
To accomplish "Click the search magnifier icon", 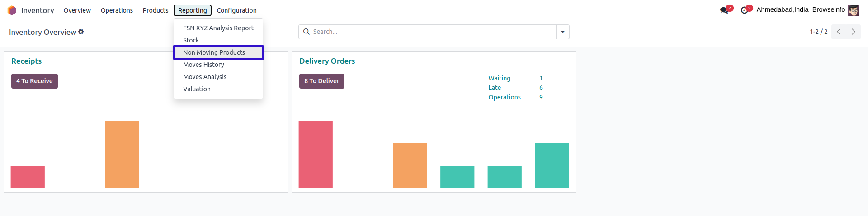I will 307,32.
